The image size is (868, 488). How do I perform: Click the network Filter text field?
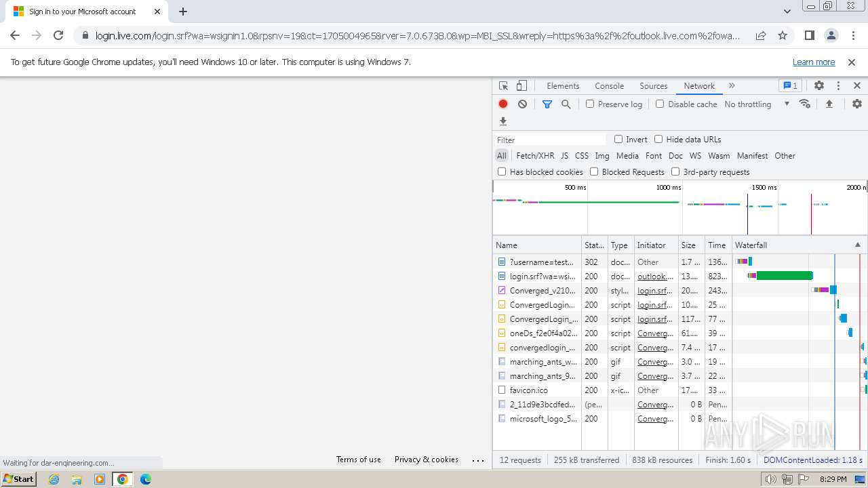550,140
